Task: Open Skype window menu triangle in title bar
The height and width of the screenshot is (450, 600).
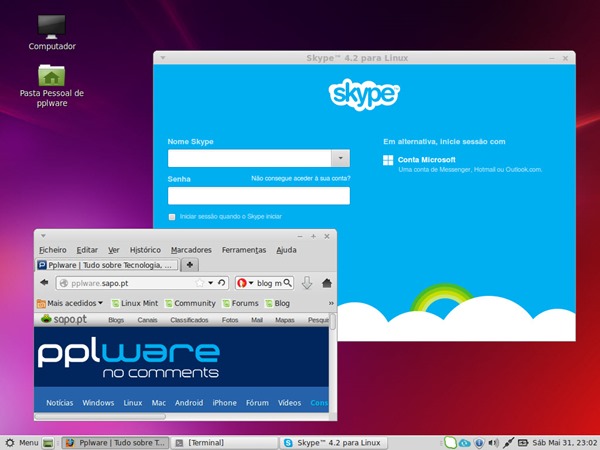Action: tap(163, 58)
